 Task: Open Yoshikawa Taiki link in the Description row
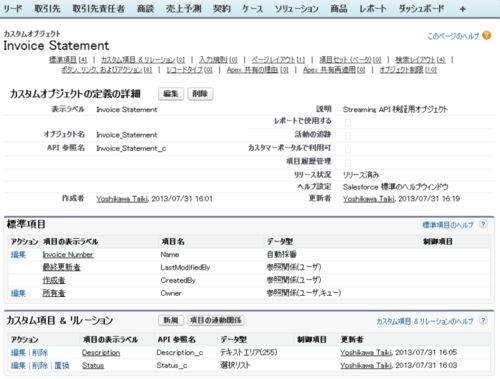[x=366, y=353]
